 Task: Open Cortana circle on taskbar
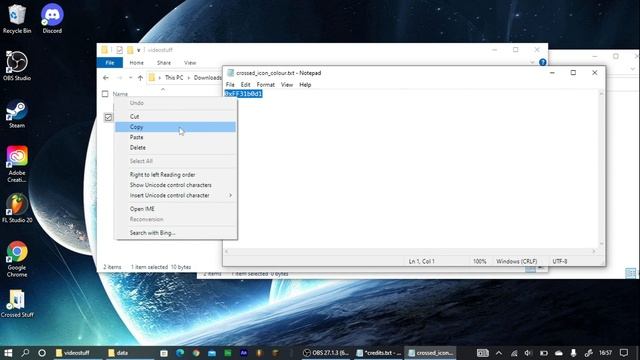tap(42, 353)
